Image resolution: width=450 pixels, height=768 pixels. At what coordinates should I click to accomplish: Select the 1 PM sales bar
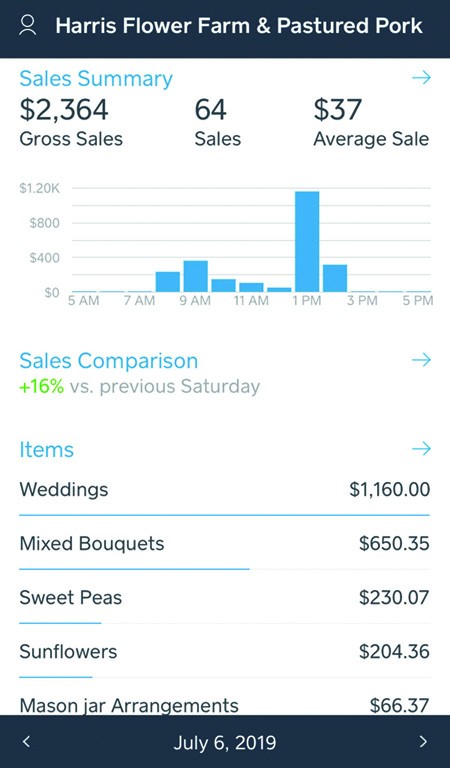coord(307,241)
